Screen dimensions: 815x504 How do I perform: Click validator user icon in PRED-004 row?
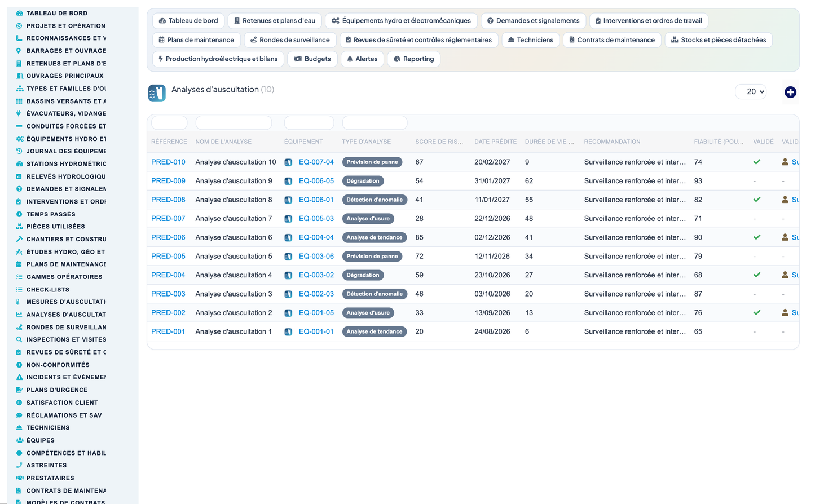[785, 275]
